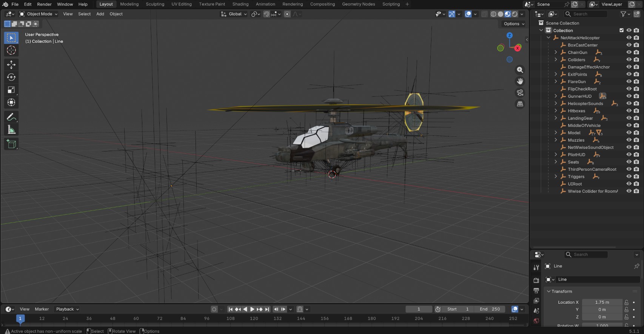Pin the Line properties panel
The image size is (644, 334).
coord(636,266)
